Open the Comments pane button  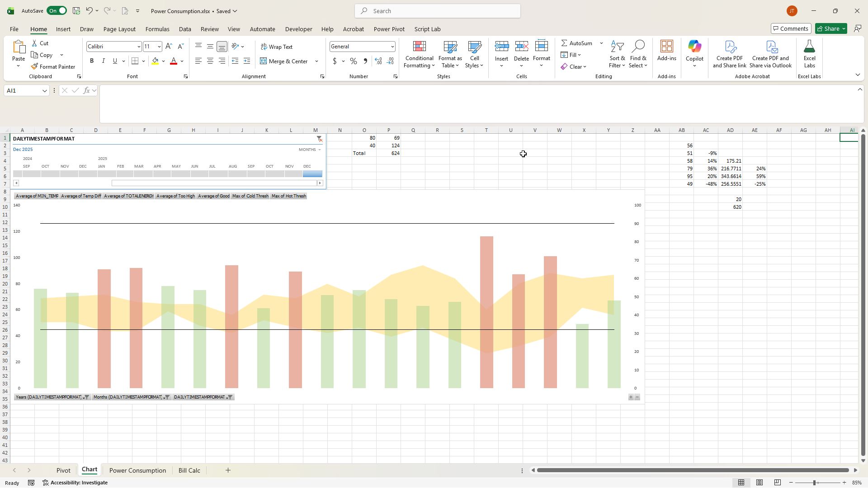[791, 29]
